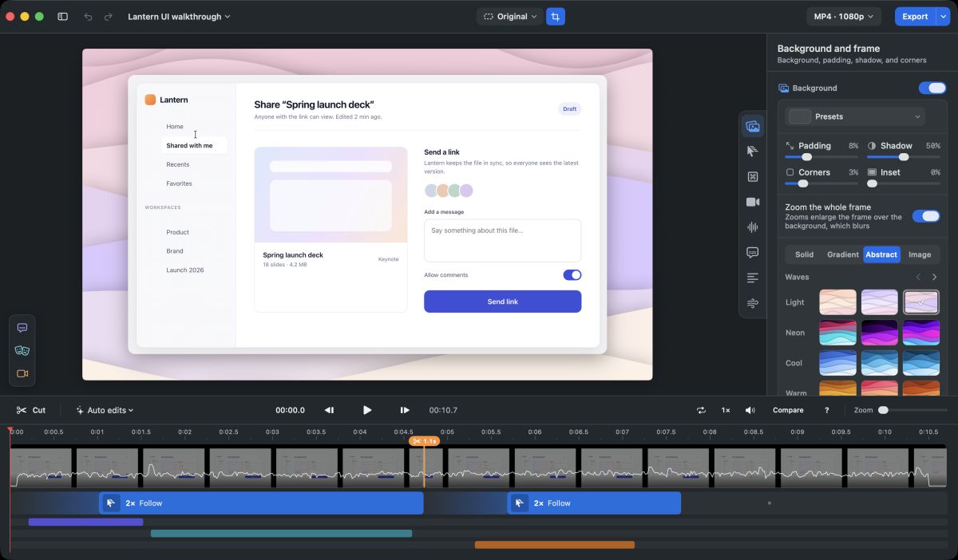Click the 1.1s cut marker on timeline
The height and width of the screenshot is (560, 958).
[424, 441]
